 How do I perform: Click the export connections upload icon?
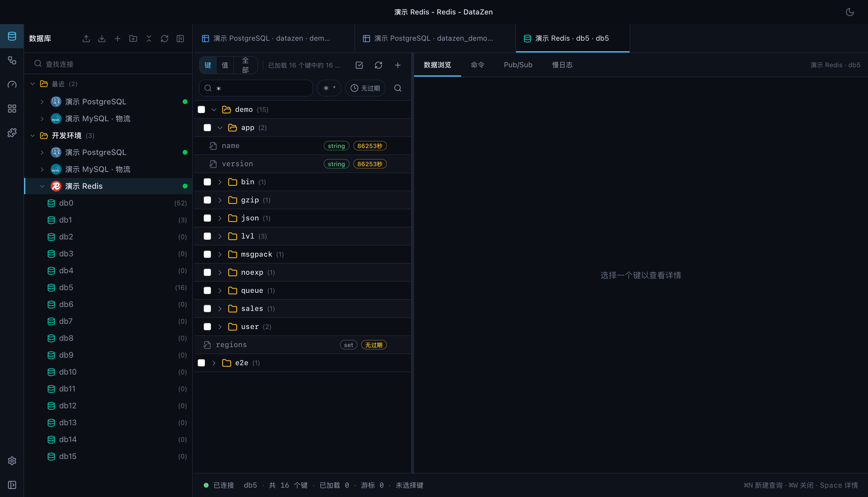86,39
